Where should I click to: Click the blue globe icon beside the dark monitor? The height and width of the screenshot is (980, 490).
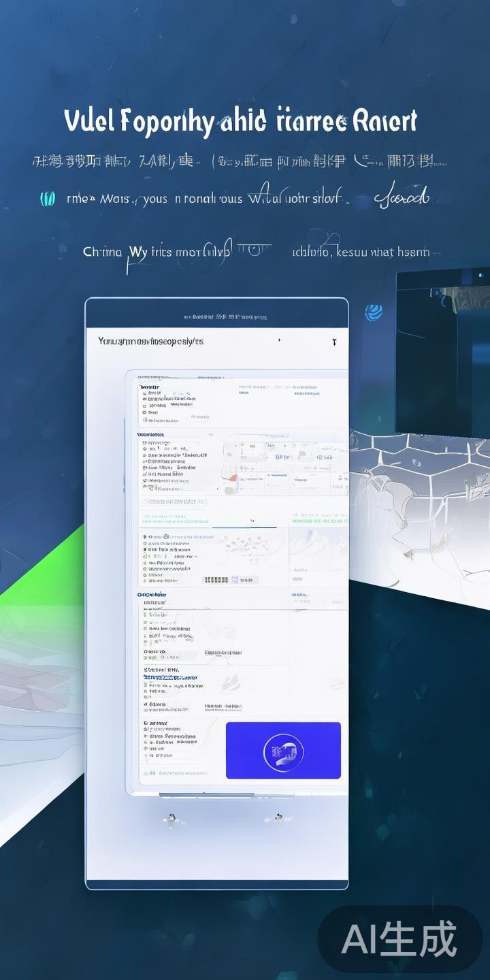[x=374, y=312]
